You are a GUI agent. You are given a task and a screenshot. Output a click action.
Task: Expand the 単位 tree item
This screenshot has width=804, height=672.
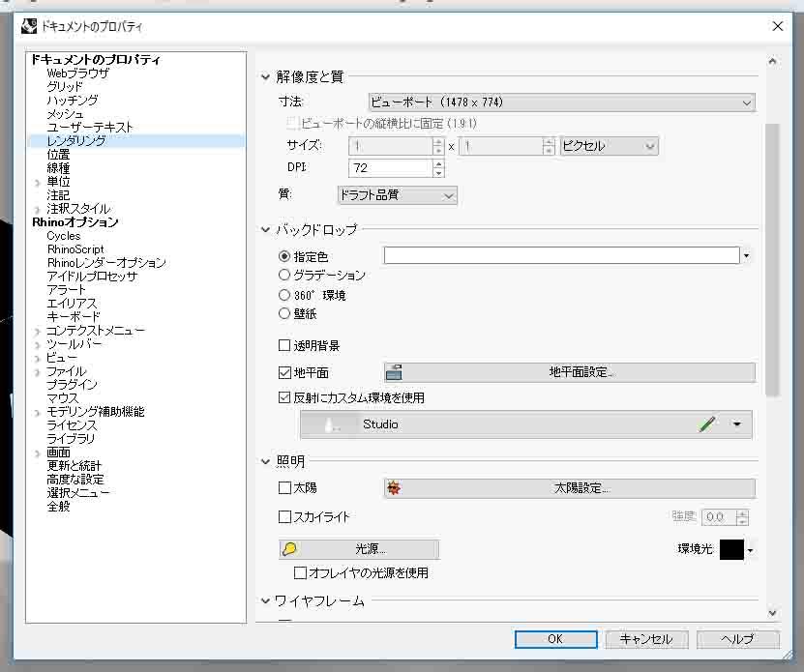click(x=38, y=182)
